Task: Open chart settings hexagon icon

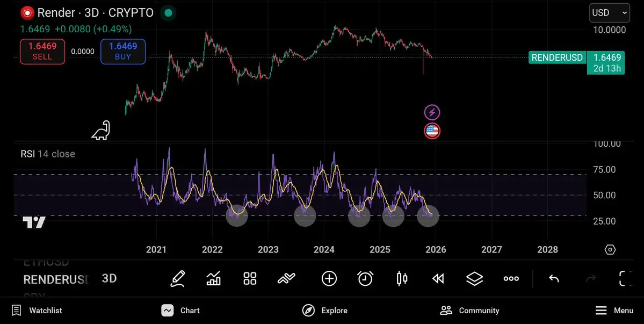Action: tap(610, 249)
